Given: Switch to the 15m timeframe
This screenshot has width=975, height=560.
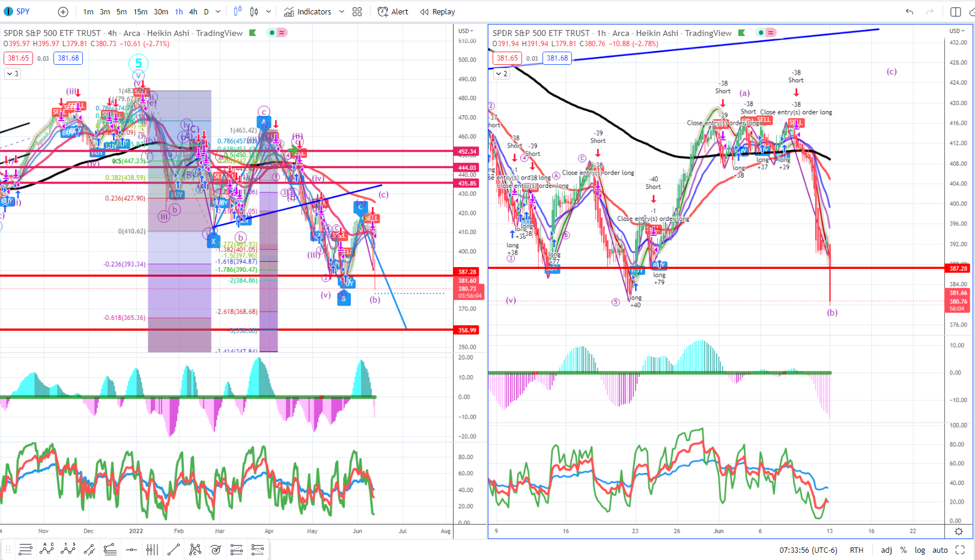Looking at the screenshot, I should (x=141, y=11).
